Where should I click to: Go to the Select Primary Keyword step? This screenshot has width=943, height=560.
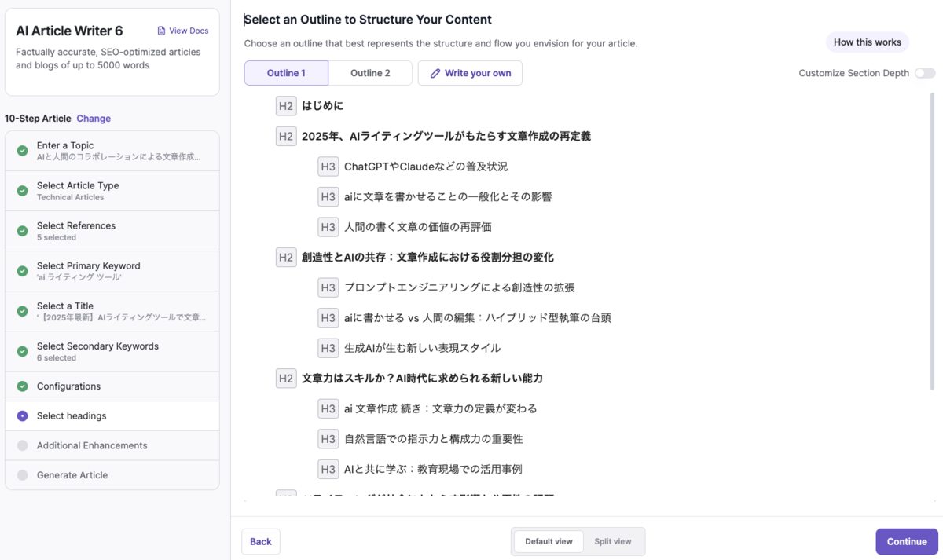point(112,271)
